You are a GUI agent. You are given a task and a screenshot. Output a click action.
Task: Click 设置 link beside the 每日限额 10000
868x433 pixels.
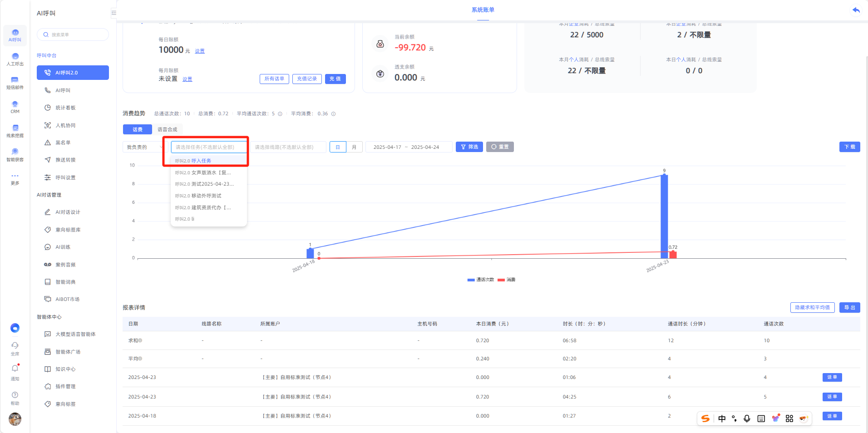click(x=200, y=51)
